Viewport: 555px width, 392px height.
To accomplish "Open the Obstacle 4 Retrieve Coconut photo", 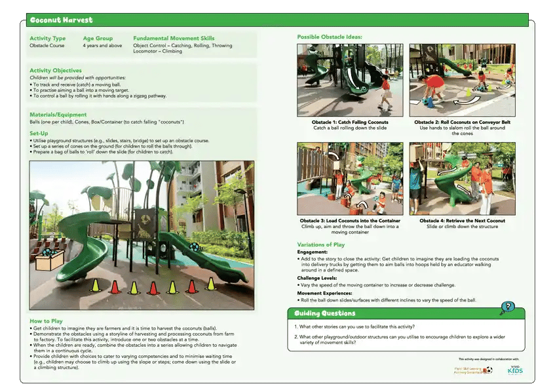I will [463, 177].
